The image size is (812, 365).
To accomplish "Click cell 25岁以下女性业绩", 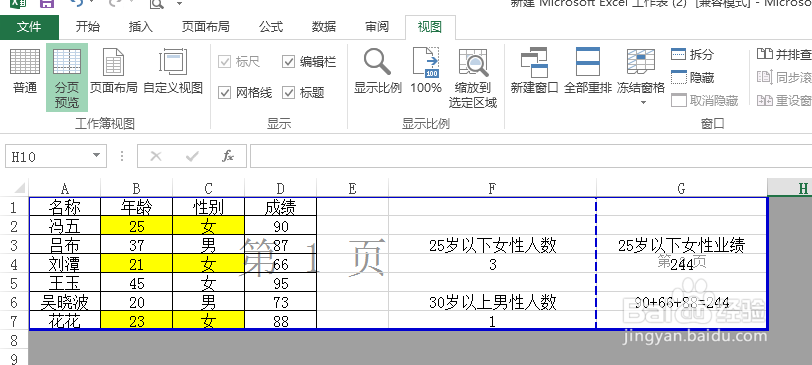I will tap(682, 245).
